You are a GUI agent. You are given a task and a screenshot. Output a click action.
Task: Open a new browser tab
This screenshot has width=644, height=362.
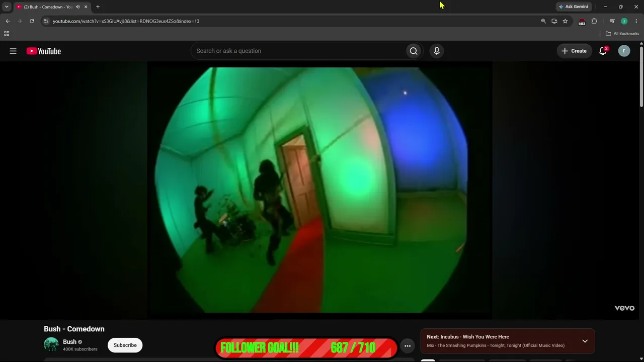pos(98,7)
